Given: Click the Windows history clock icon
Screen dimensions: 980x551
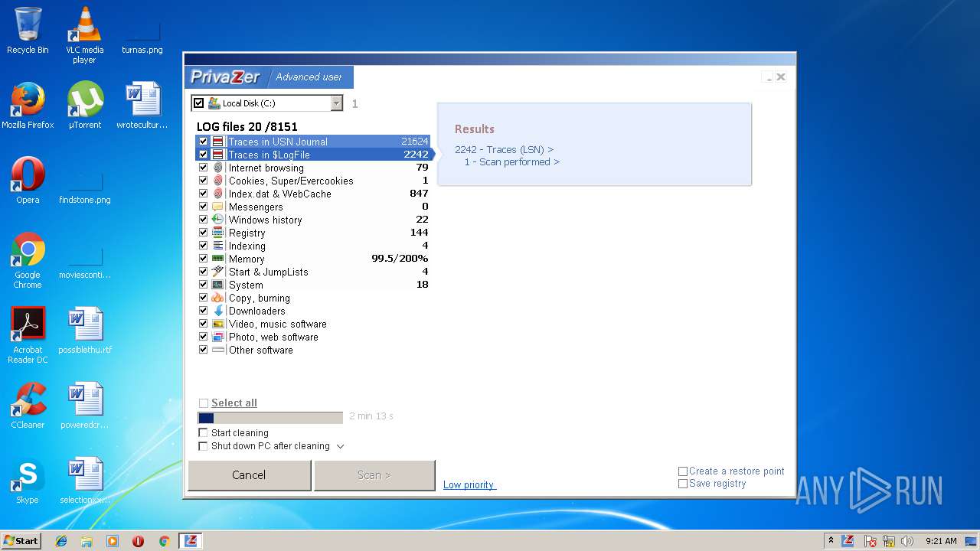Looking at the screenshot, I should click(x=218, y=220).
